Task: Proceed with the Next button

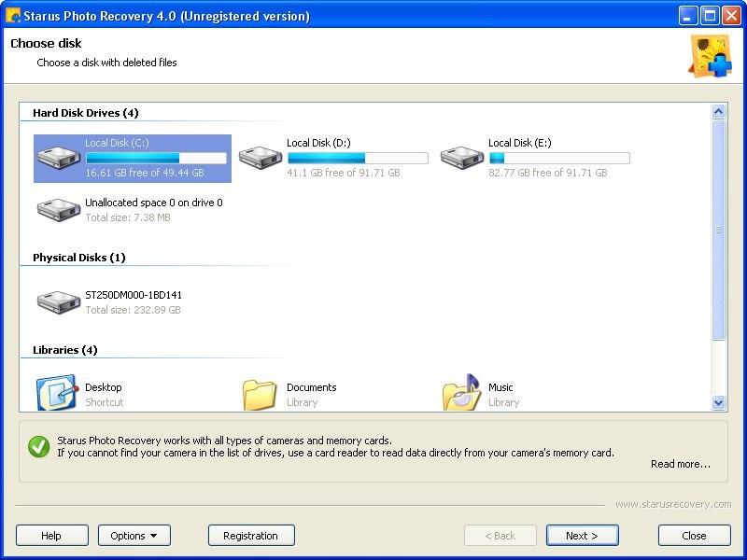Action: (x=582, y=535)
